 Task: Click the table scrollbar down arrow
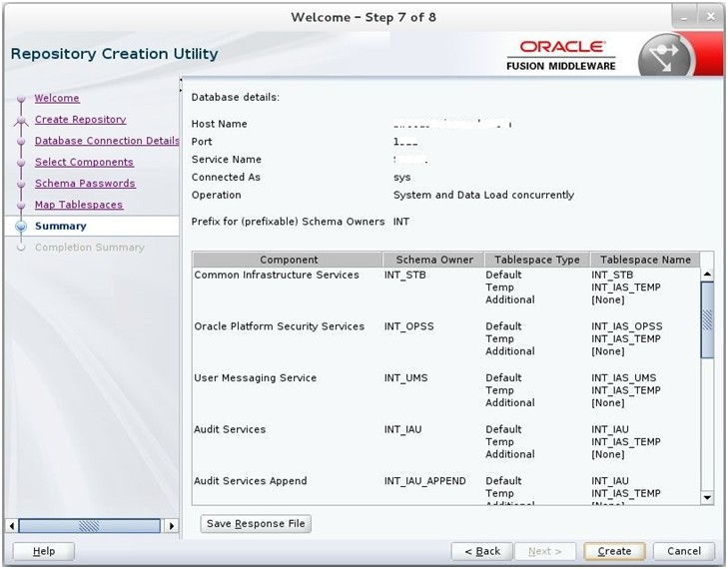(707, 498)
